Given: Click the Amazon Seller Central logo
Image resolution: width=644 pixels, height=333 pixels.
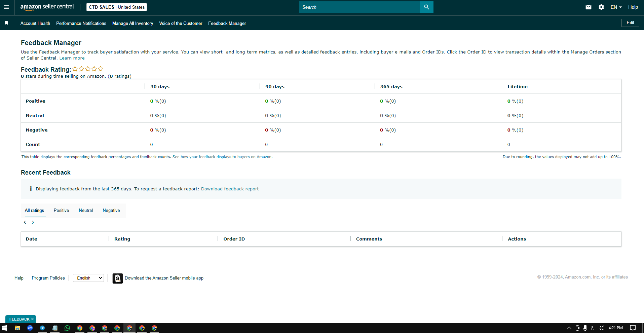Looking at the screenshot, I should 47,7.
